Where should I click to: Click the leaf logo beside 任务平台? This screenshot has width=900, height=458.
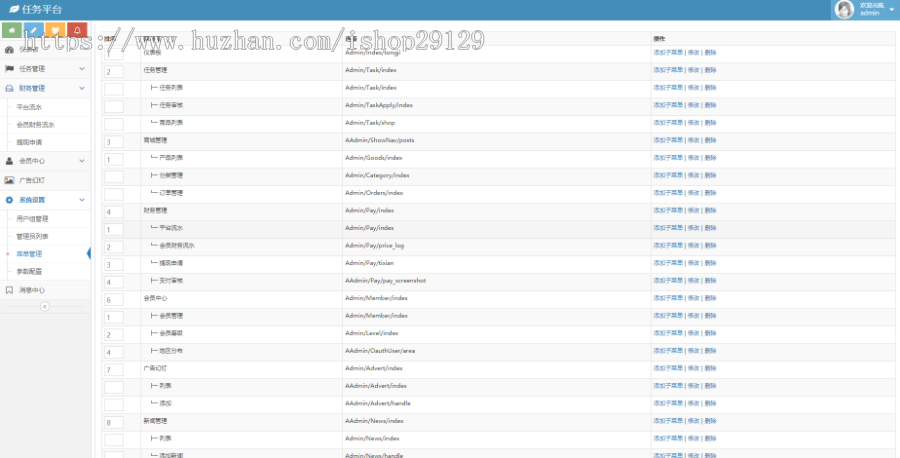[x=12, y=9]
